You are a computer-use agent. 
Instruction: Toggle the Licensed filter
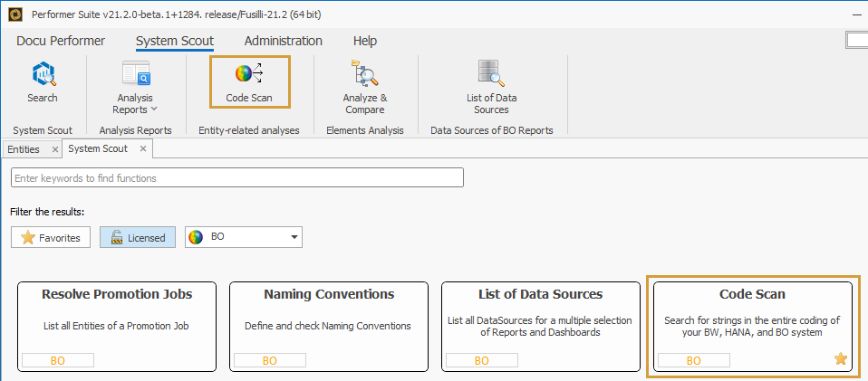(x=138, y=237)
